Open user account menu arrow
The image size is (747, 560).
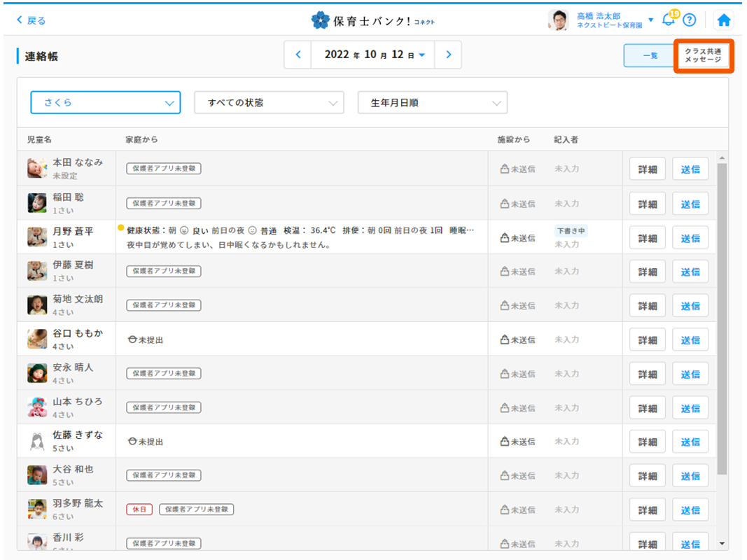[651, 20]
